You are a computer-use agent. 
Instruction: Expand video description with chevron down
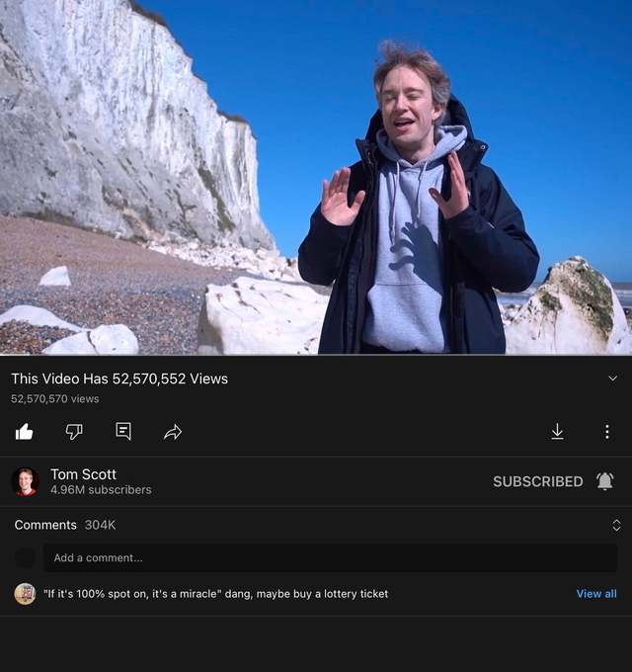[x=612, y=378]
